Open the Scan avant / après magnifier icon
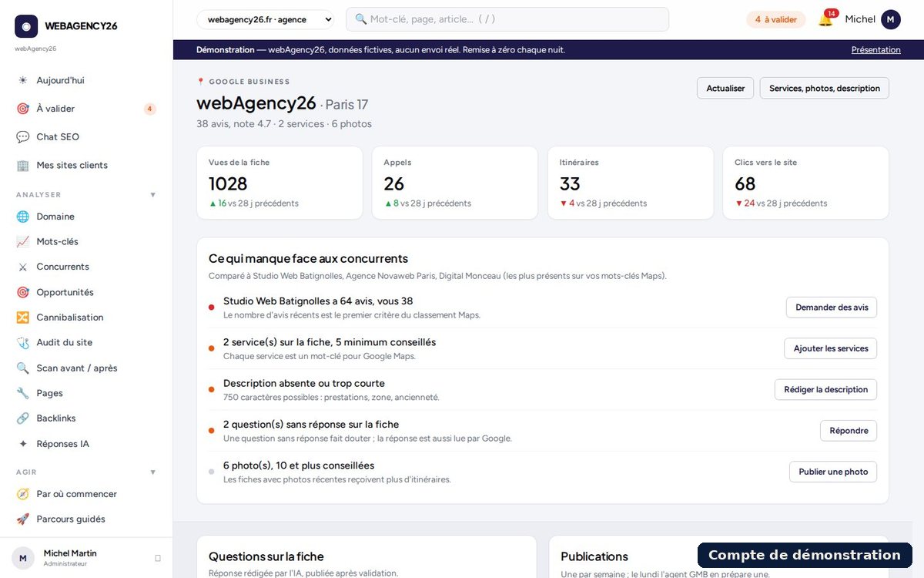The width and height of the screenshot is (924, 578). [22, 368]
